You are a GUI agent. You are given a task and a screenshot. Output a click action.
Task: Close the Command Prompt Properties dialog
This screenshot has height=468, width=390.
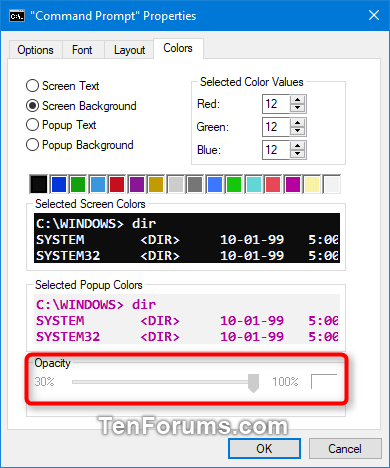tap(374, 15)
